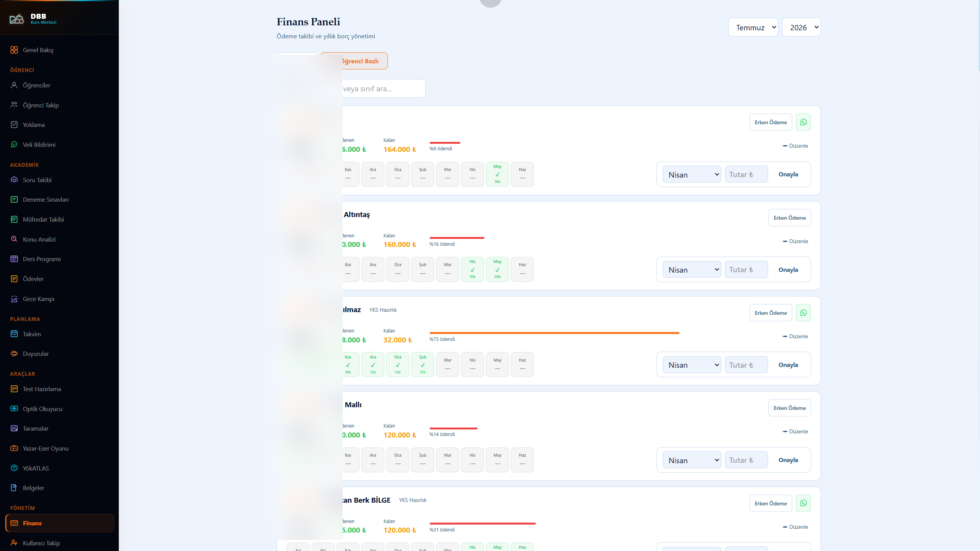Switch to Öğrenci Bazlı tab
The width and height of the screenshot is (980, 551).
(355, 61)
